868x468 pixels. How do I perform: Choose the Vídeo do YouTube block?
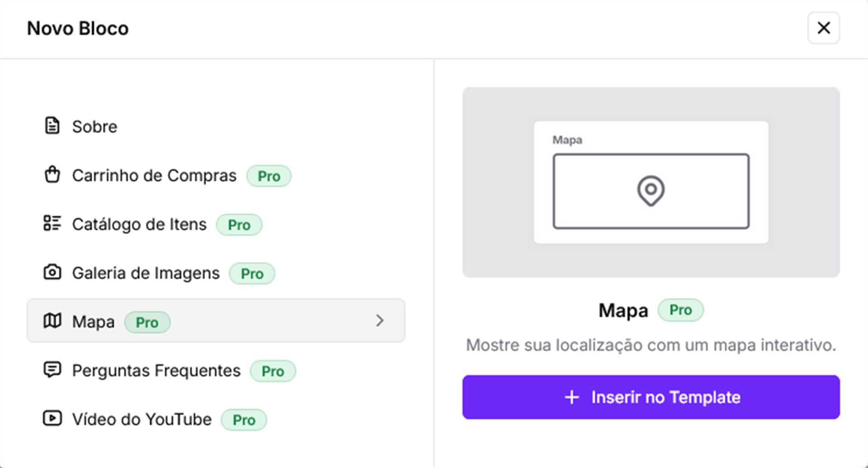click(142, 420)
